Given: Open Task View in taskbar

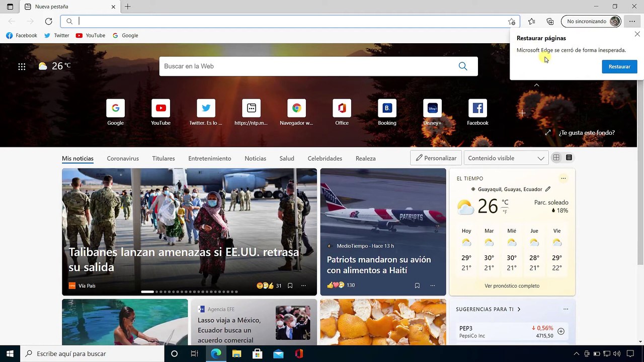Looking at the screenshot, I should (x=195, y=353).
